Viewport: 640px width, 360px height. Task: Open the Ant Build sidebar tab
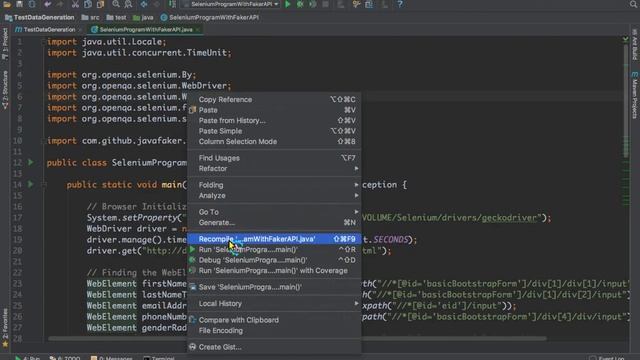(x=635, y=44)
